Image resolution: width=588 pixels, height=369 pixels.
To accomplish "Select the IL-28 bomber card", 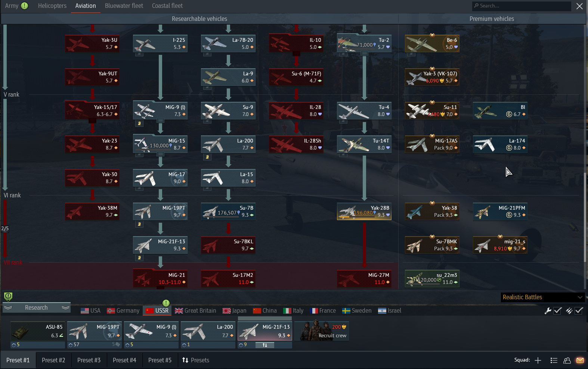I will click(296, 111).
